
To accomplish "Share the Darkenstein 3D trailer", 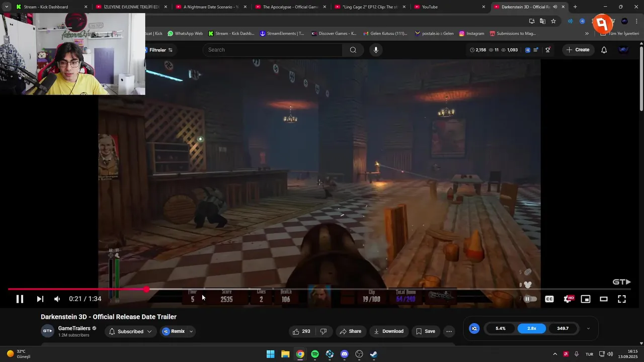I will (x=350, y=331).
